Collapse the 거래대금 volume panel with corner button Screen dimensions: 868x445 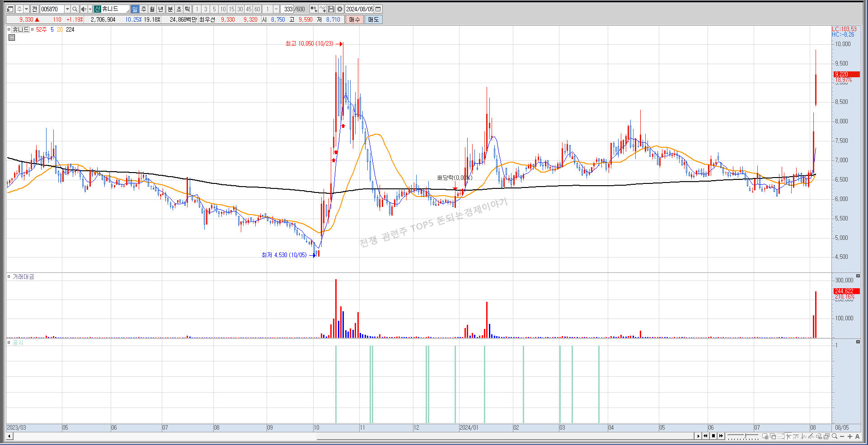(858, 276)
